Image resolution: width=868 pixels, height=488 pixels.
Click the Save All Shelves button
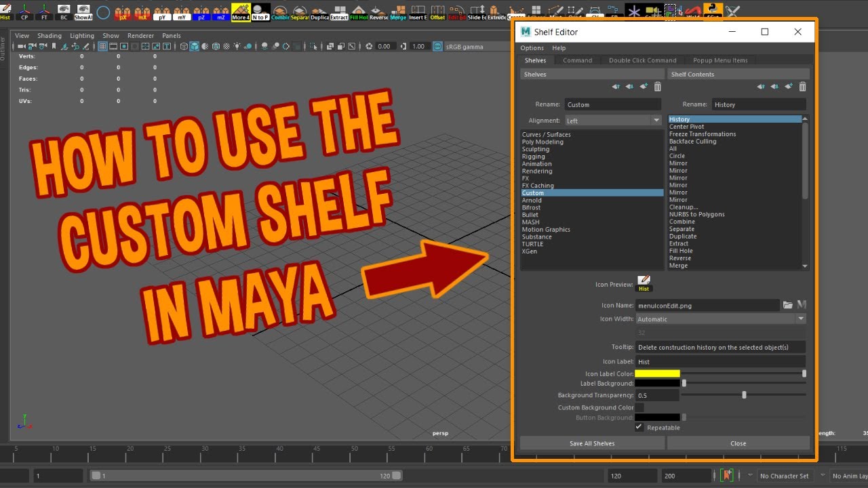[592, 443]
